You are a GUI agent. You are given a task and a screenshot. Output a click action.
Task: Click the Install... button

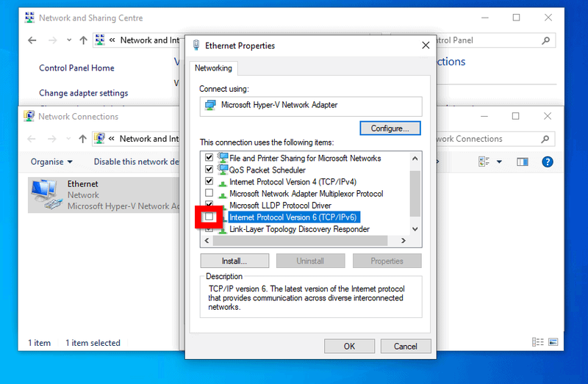[x=234, y=261]
